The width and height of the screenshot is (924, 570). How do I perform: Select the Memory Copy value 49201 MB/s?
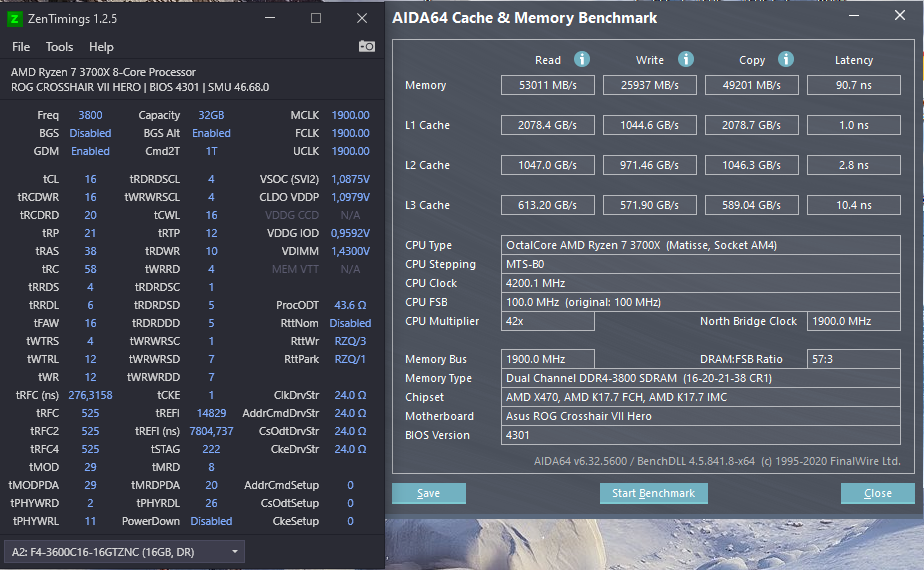point(751,85)
